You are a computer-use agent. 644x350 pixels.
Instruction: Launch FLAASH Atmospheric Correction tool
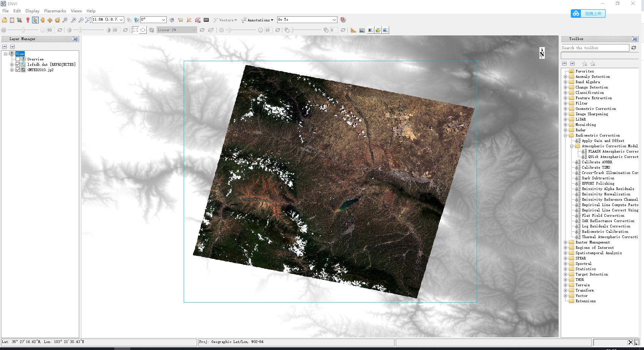(613, 151)
